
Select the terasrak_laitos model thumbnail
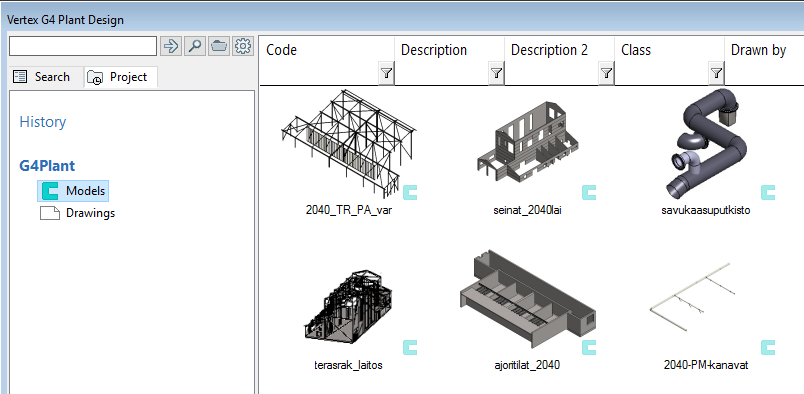[x=349, y=304]
